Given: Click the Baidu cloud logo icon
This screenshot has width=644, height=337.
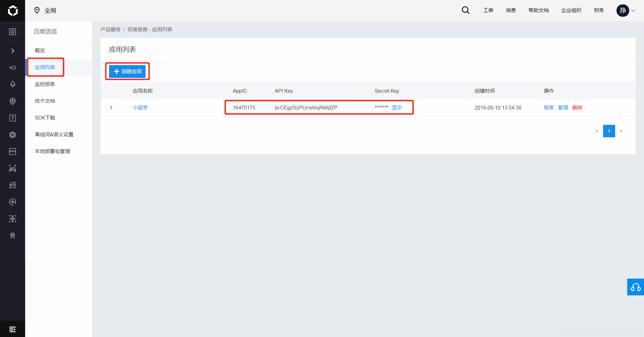Looking at the screenshot, I should click(13, 11).
